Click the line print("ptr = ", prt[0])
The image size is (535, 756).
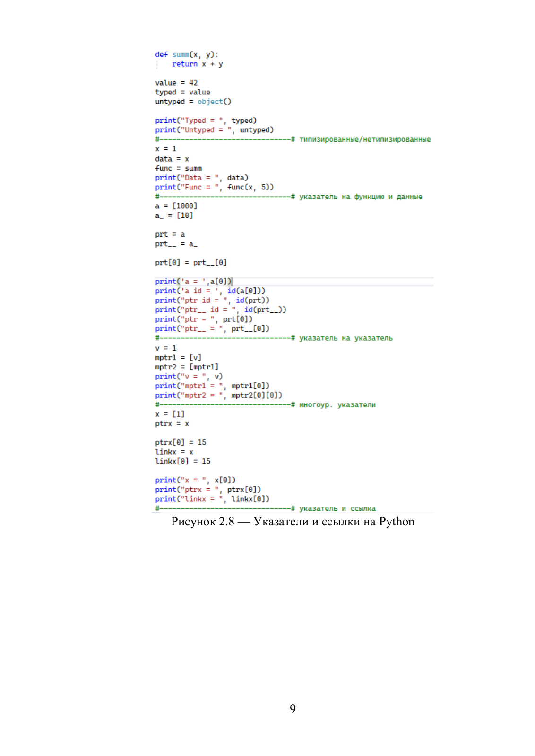[204, 319]
